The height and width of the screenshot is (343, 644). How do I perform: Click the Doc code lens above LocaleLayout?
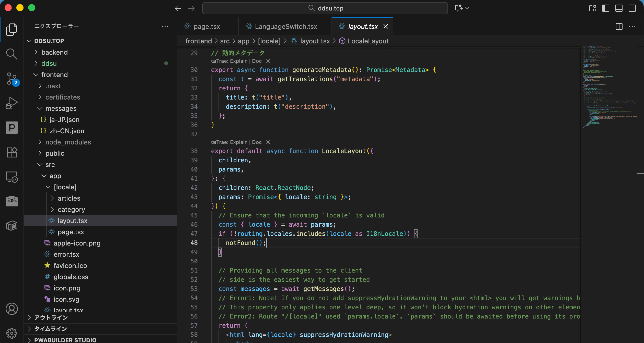coord(257,142)
